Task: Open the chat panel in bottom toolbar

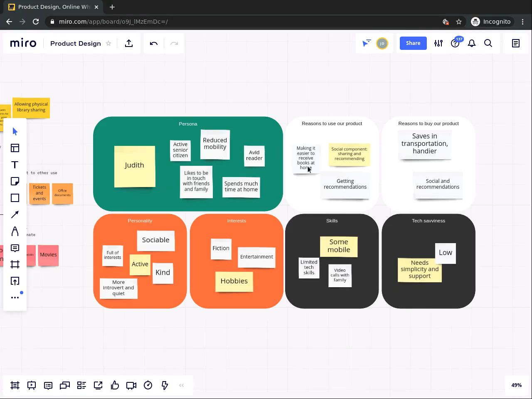Action: (65, 385)
